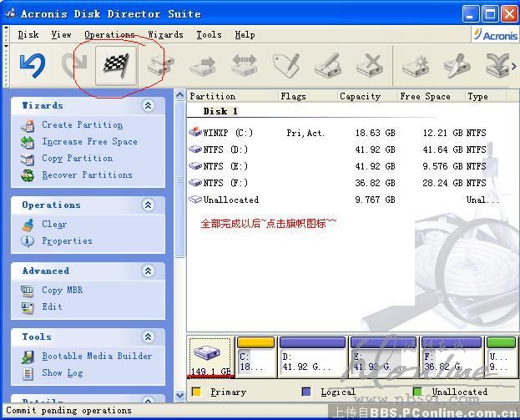The height and width of the screenshot is (420, 520).
Task: Click the Copy MBR icon
Action: (x=28, y=291)
